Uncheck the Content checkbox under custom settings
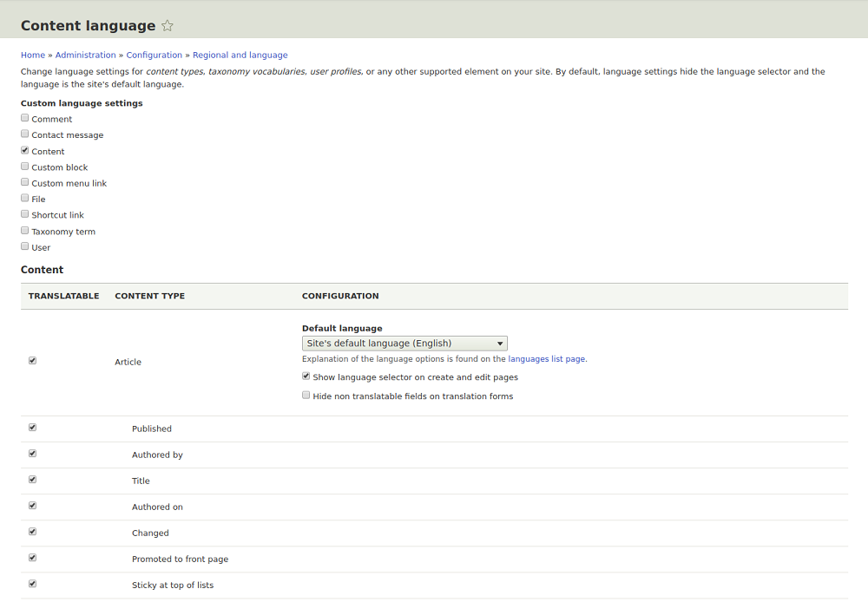This screenshot has height=602, width=868. coord(25,150)
